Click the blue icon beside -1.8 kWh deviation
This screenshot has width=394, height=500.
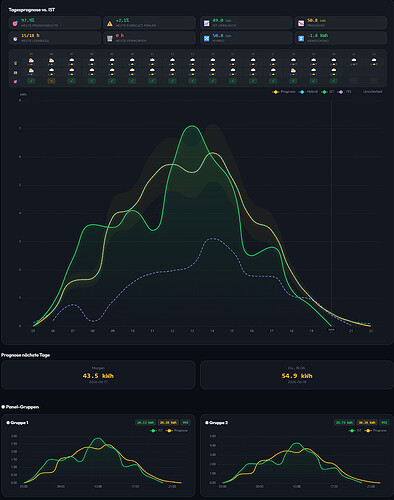pyautogui.click(x=301, y=39)
